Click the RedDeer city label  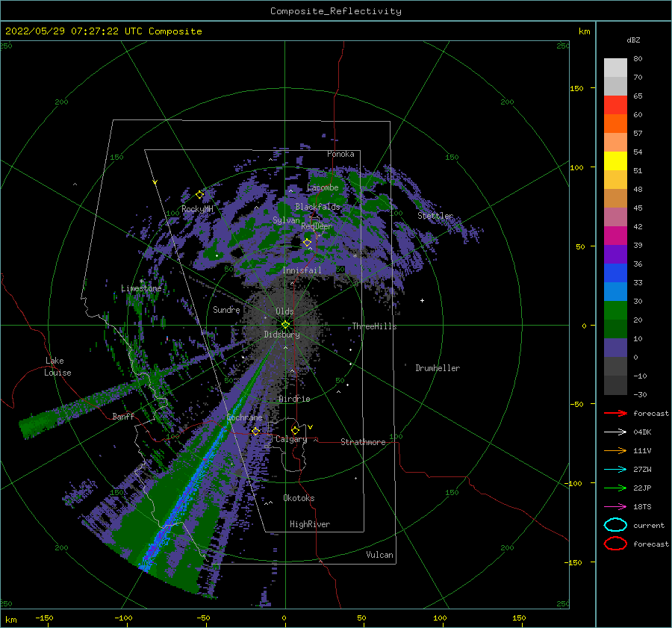click(317, 226)
